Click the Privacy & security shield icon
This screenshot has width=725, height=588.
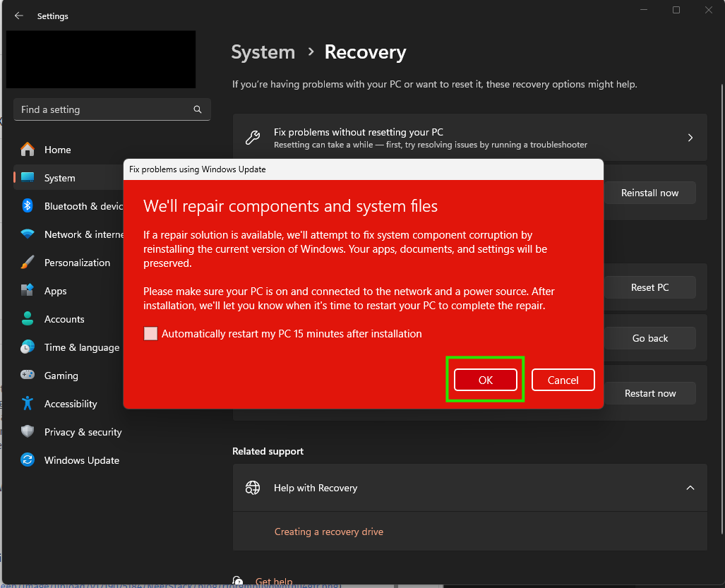(28, 431)
